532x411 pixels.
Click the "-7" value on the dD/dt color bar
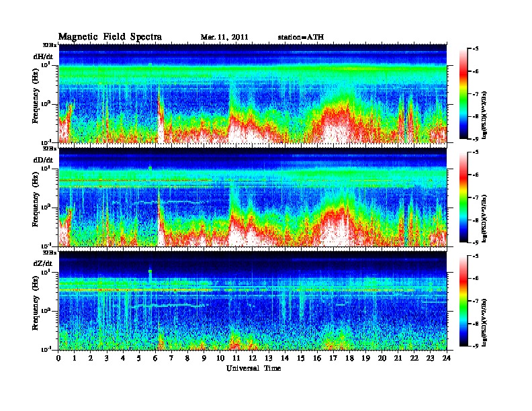(x=476, y=197)
